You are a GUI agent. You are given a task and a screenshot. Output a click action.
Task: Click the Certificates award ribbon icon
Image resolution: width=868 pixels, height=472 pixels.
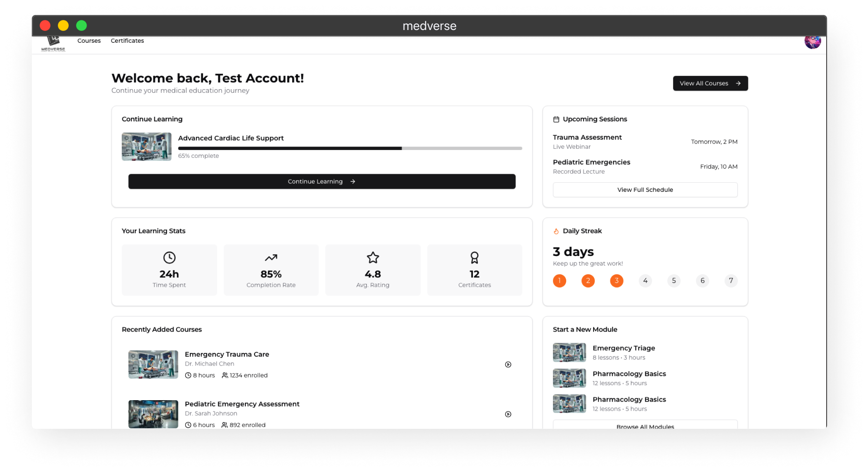pos(474,258)
